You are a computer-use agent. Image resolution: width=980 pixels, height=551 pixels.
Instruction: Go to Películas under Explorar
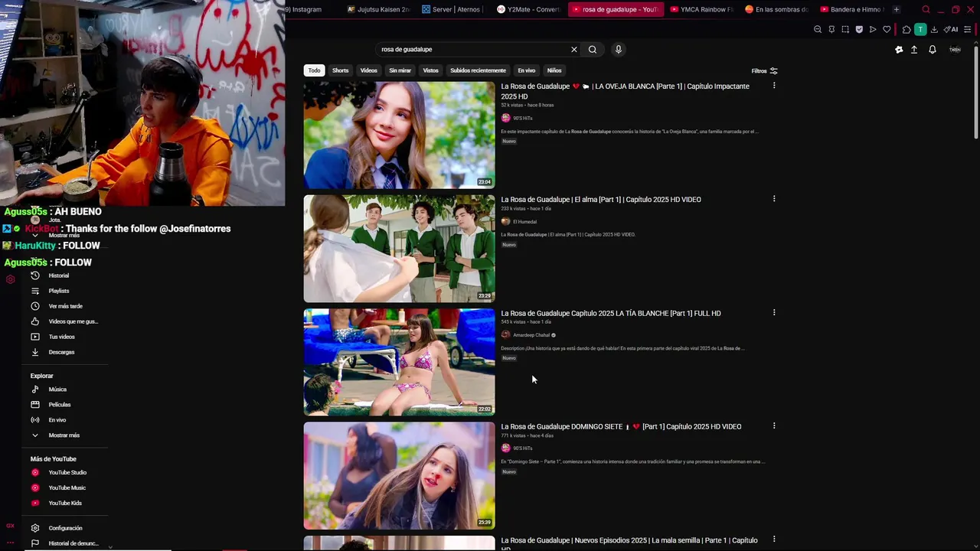coord(60,405)
